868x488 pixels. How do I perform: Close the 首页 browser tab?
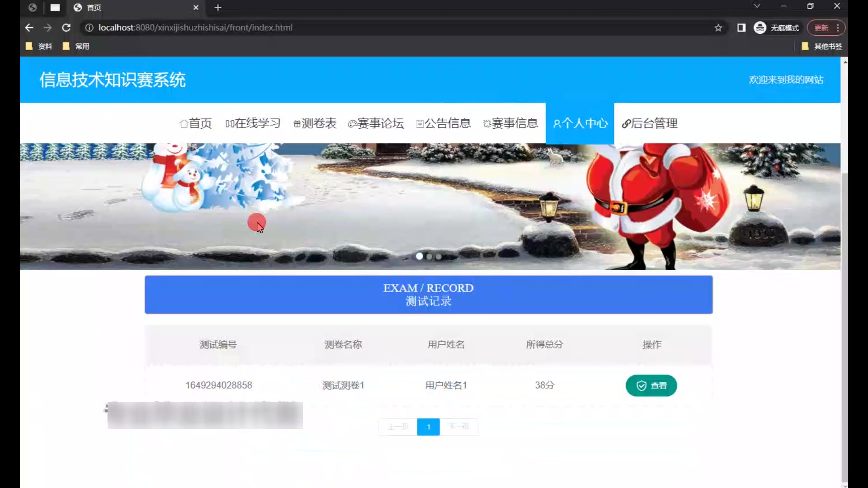pyautogui.click(x=196, y=8)
